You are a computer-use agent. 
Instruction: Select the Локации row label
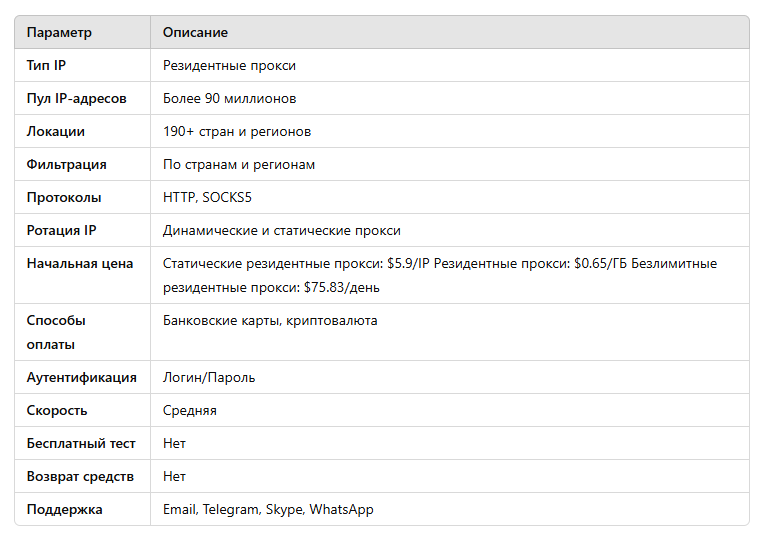tap(55, 132)
